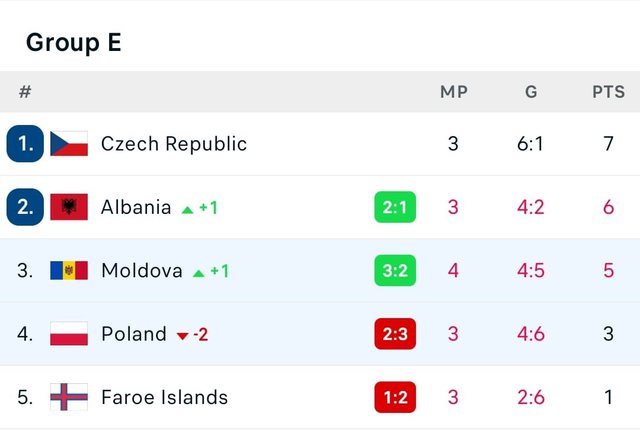Select Faroe Islands team name

pyautogui.click(x=164, y=397)
